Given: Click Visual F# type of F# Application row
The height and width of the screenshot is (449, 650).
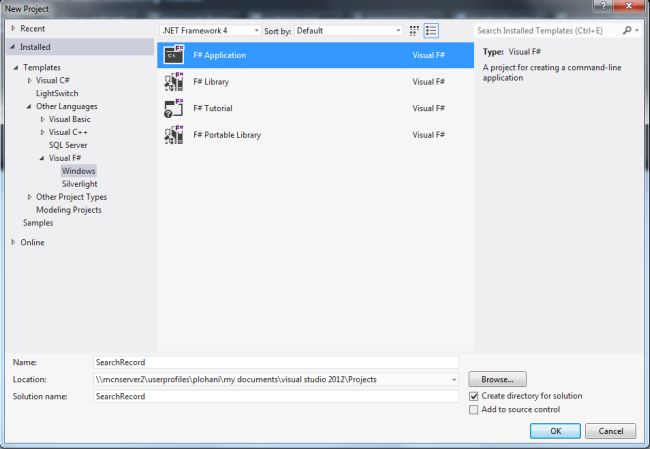Looking at the screenshot, I should point(429,55).
